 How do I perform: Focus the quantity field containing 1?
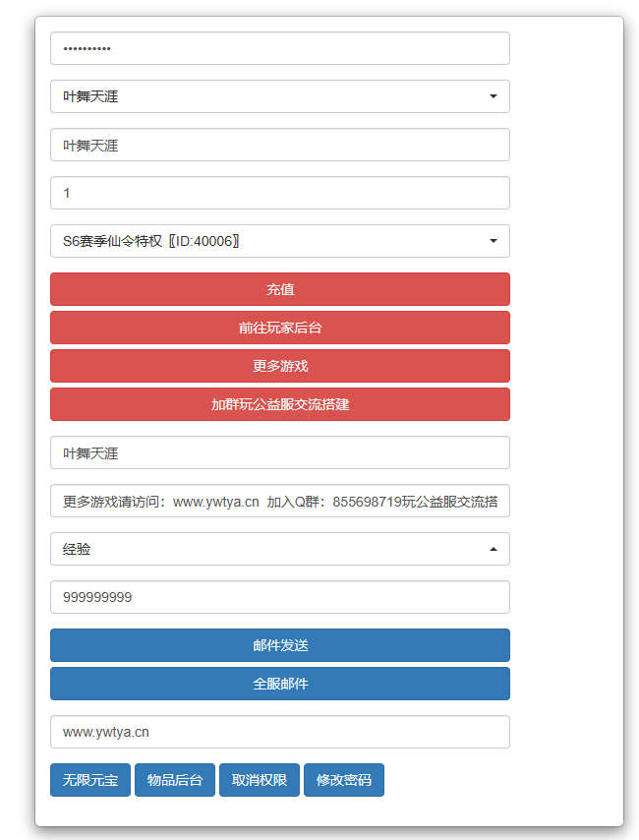(279, 193)
